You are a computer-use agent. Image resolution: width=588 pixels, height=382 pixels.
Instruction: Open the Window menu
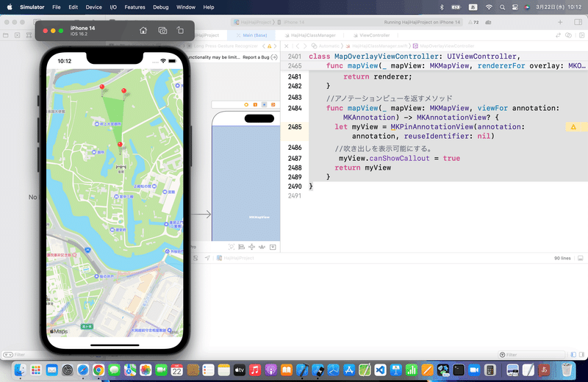[x=186, y=7]
